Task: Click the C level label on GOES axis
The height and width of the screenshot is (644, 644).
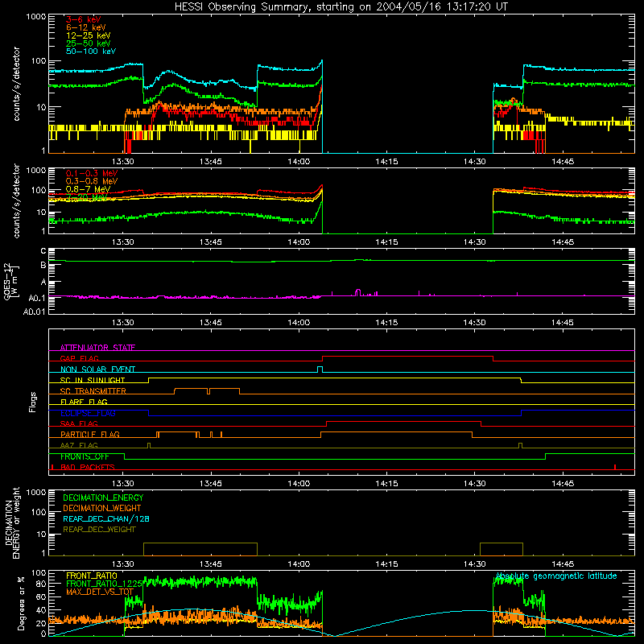Action: coord(43,251)
